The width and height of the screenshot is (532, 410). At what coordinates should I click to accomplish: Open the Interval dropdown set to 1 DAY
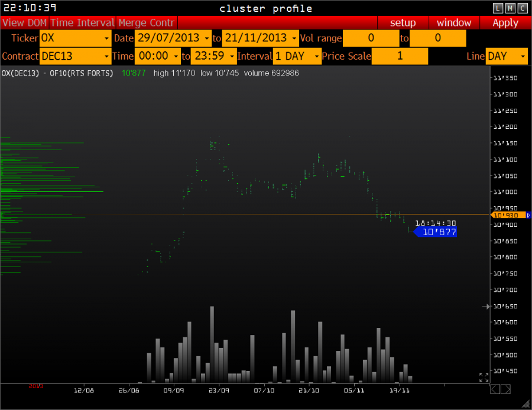tap(297, 57)
